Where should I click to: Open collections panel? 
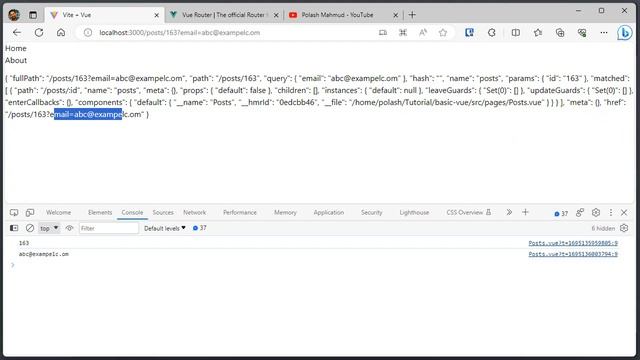pos(560,33)
